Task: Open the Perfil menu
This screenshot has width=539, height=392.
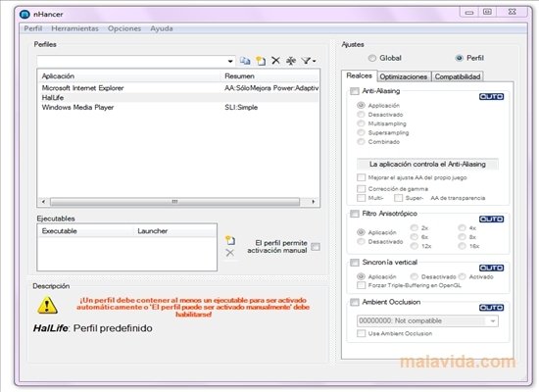Action: tap(33, 28)
